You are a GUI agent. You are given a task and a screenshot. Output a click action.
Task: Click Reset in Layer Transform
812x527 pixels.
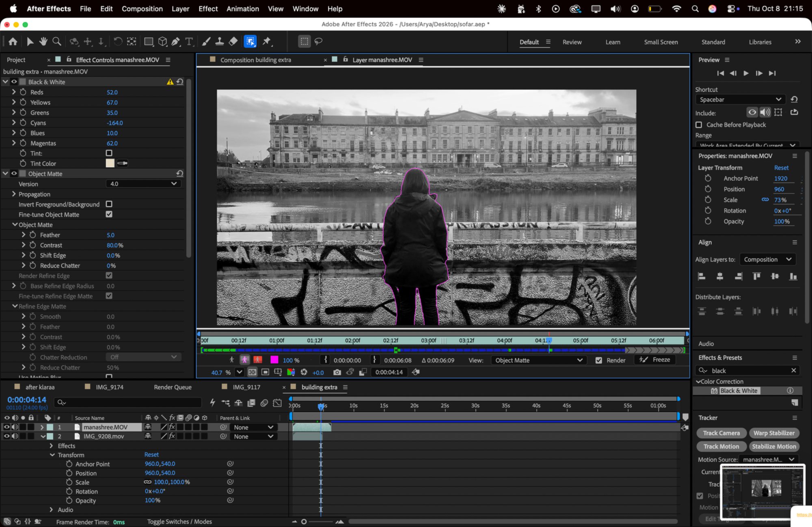coord(781,168)
